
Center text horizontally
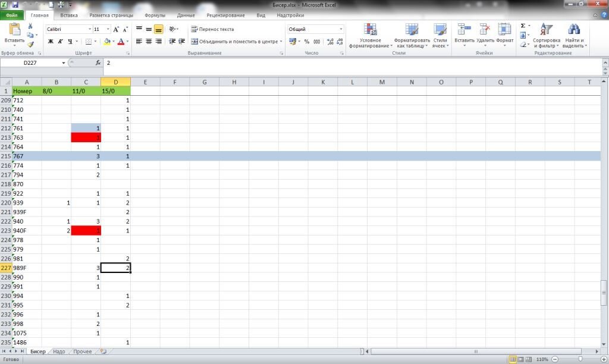(x=149, y=41)
